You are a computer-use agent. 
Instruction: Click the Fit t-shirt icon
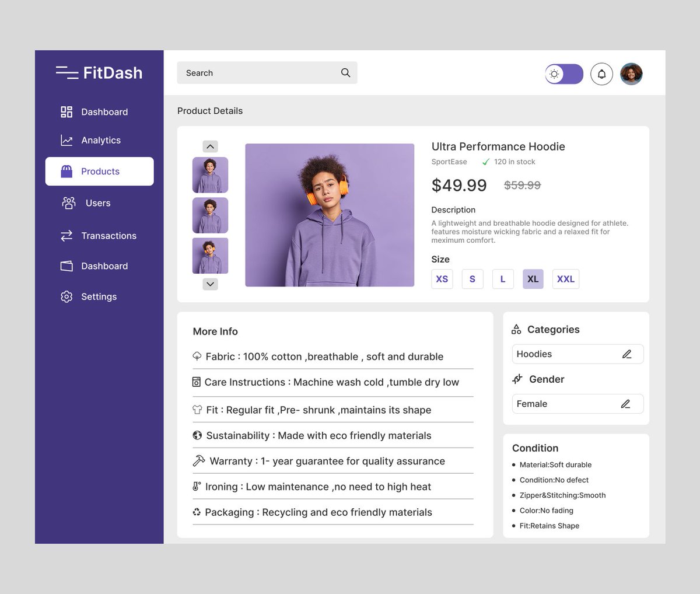pyautogui.click(x=197, y=410)
